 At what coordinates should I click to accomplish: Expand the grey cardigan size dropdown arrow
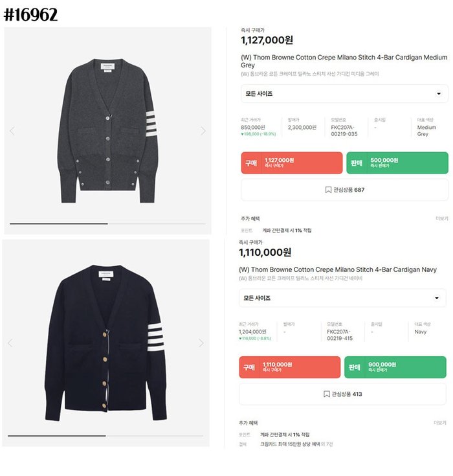439,93
